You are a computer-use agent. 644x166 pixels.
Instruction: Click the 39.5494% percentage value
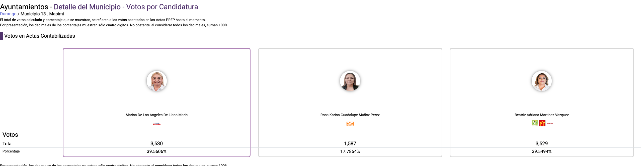coord(541,151)
